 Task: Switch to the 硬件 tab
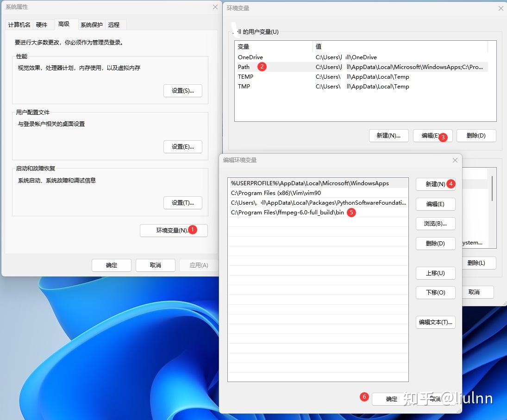(x=43, y=25)
